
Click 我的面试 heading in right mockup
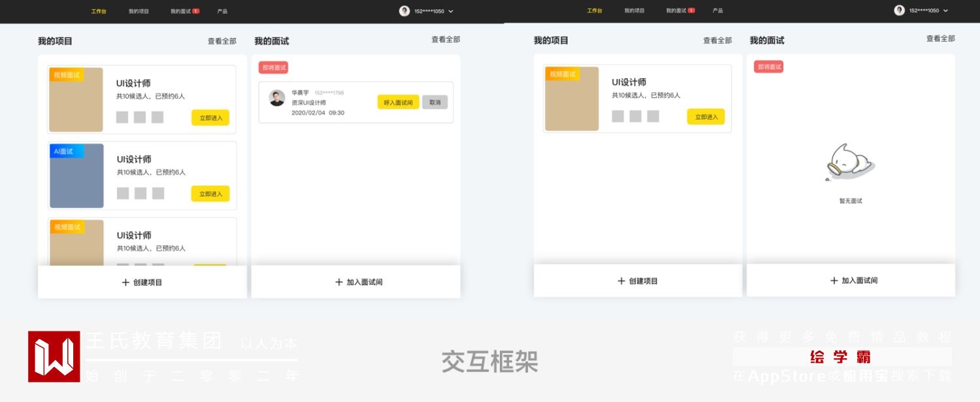[767, 40]
